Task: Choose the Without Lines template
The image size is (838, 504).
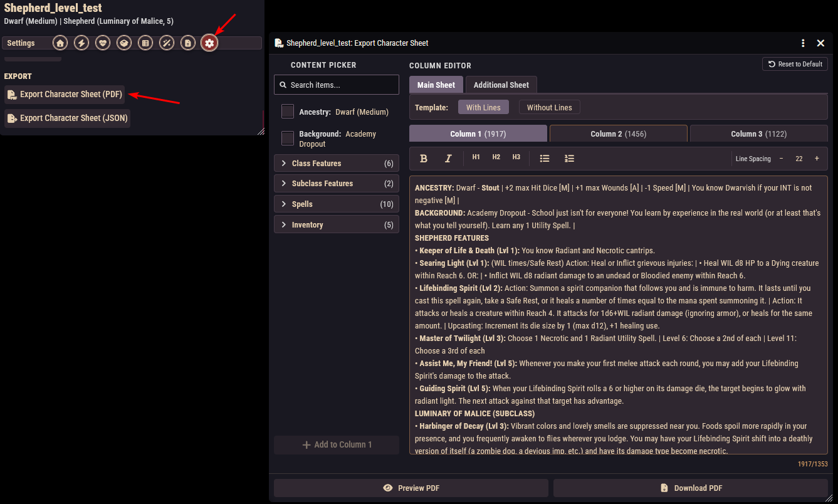Action: 550,107
